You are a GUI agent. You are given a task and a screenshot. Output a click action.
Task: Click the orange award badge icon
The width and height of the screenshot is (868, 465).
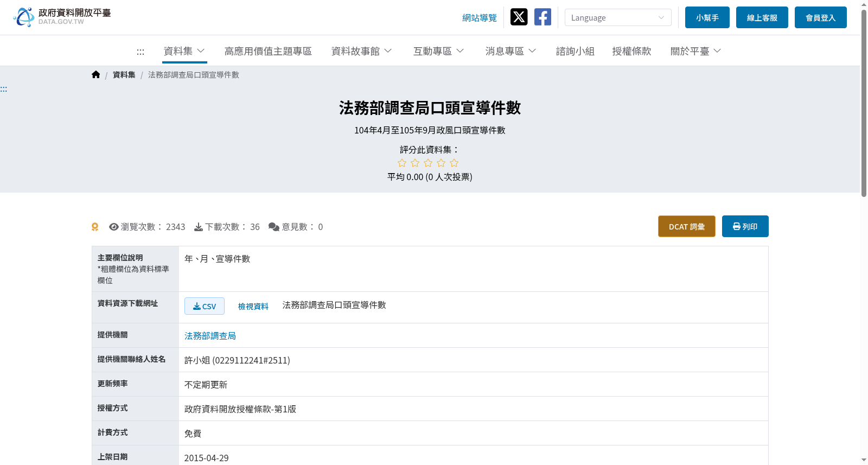click(95, 227)
